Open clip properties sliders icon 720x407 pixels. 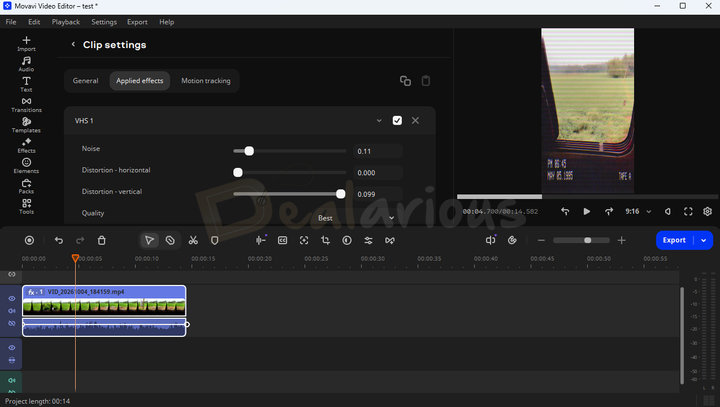(x=368, y=240)
